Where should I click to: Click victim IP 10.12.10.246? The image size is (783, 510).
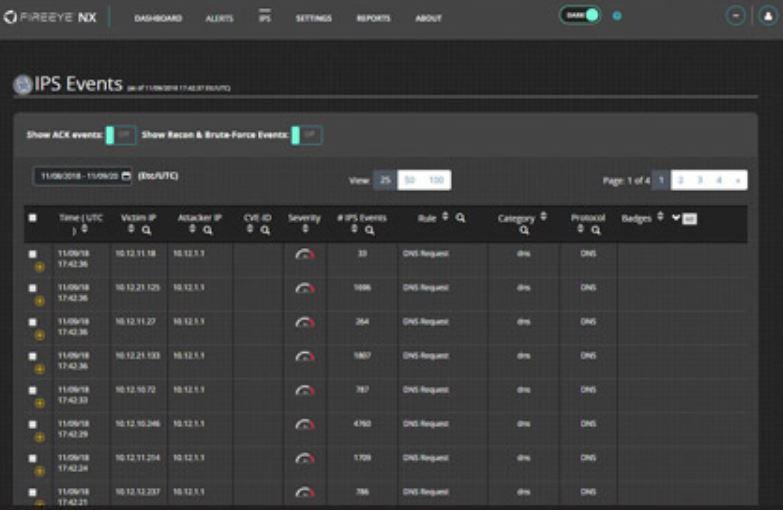[138, 424]
